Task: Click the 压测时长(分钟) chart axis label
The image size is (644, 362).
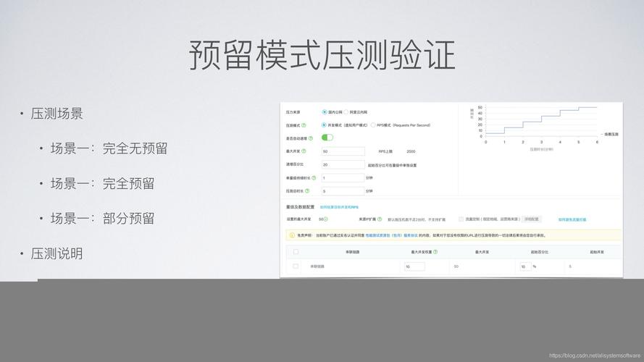Action: pos(541,149)
